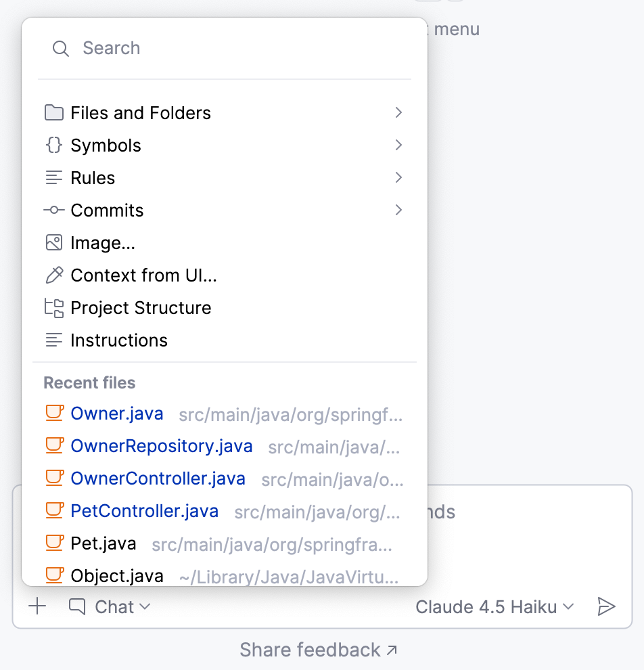Image resolution: width=644 pixels, height=670 pixels.
Task: Click the plus icon to add context
Action: 37,606
